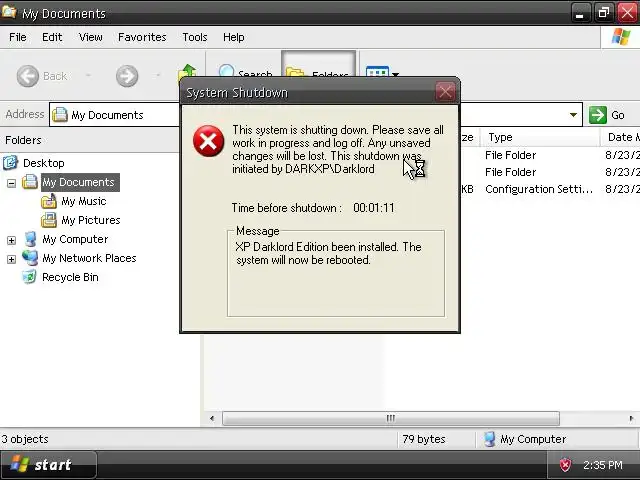Click My Documents folder icon in tree
Image resolution: width=640 pixels, height=480 pixels.
pyautogui.click(x=30, y=182)
